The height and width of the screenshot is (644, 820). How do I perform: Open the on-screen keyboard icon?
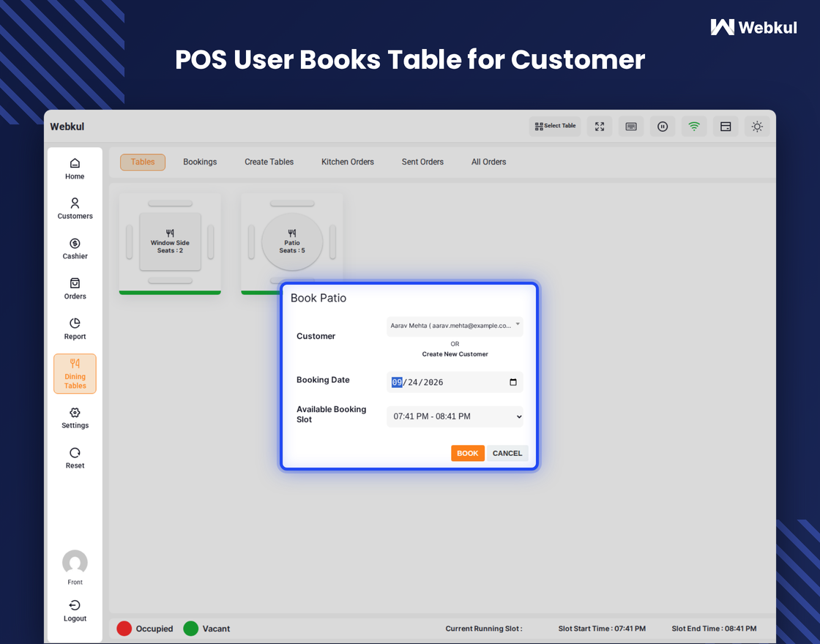631,127
